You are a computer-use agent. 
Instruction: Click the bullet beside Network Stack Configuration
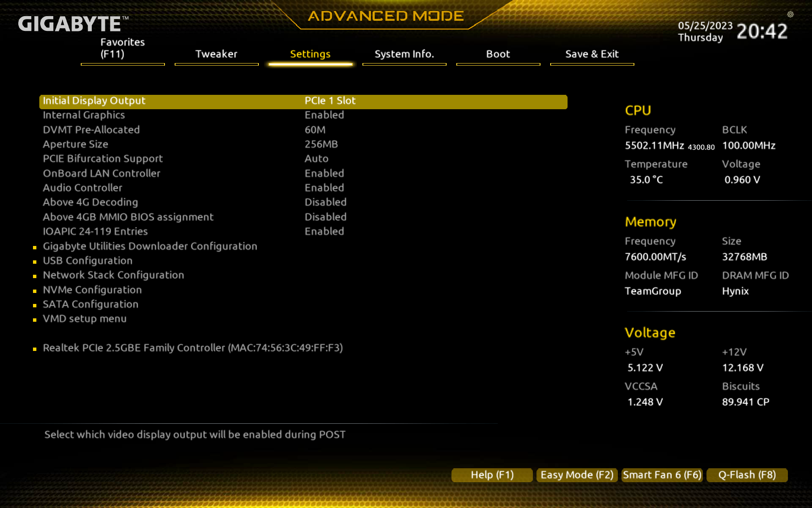[35, 276]
